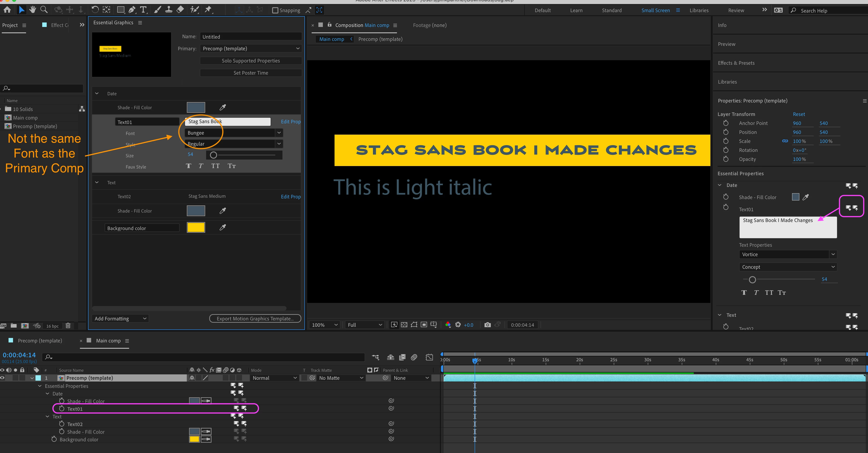Select the Pen tool
Viewport: 868px width, 453px height.
point(132,10)
